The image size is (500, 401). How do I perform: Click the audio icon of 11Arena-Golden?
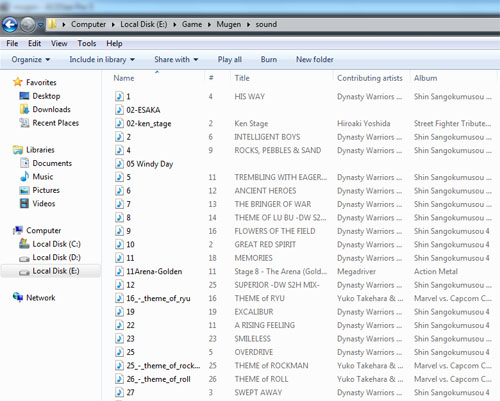[119, 271]
